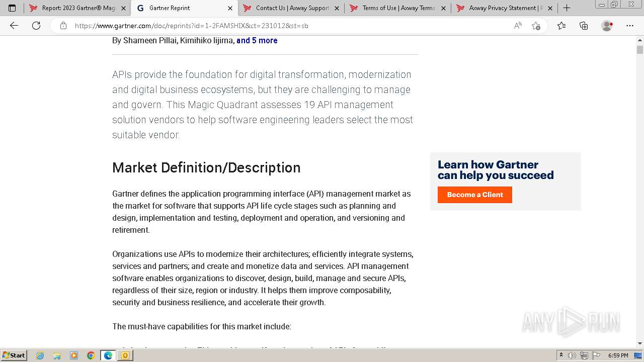Click the 6:59 PM system clock
The width and height of the screenshot is (644, 362).
click(618, 355)
